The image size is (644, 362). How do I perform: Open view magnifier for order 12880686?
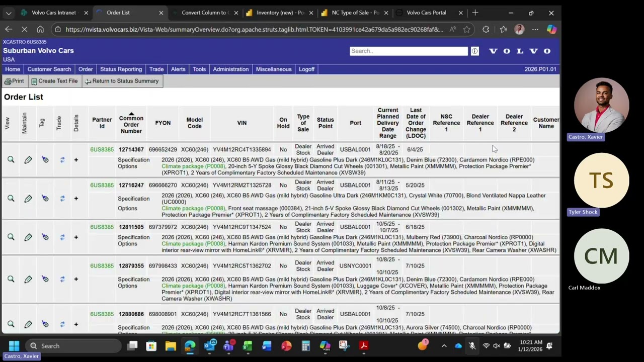click(11, 324)
